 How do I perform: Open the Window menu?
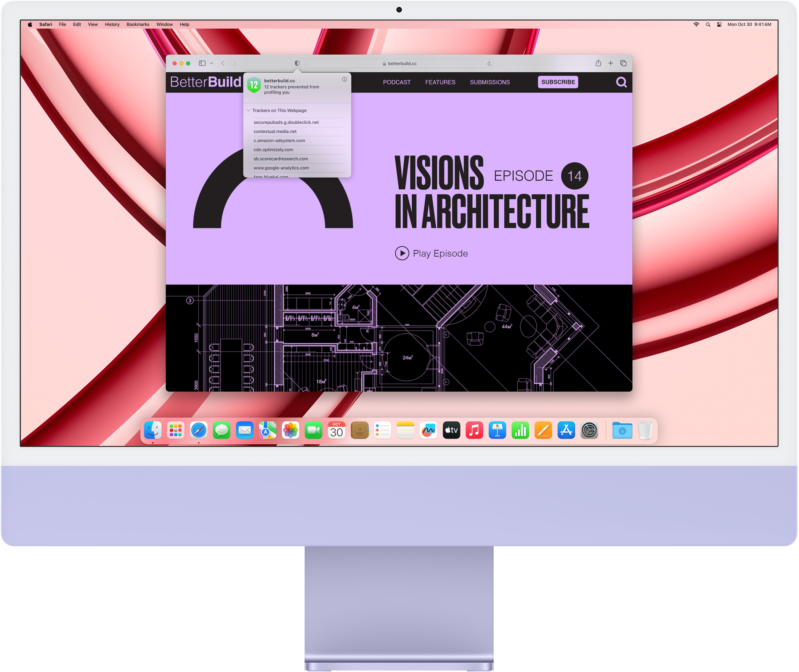click(165, 24)
